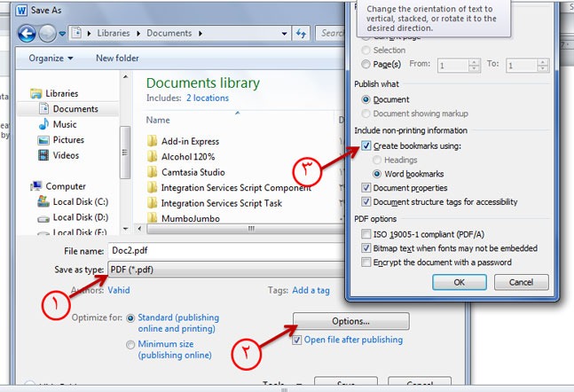Enable ISO 19005-1 compliant (PDF/A) checkbox

(x=366, y=234)
